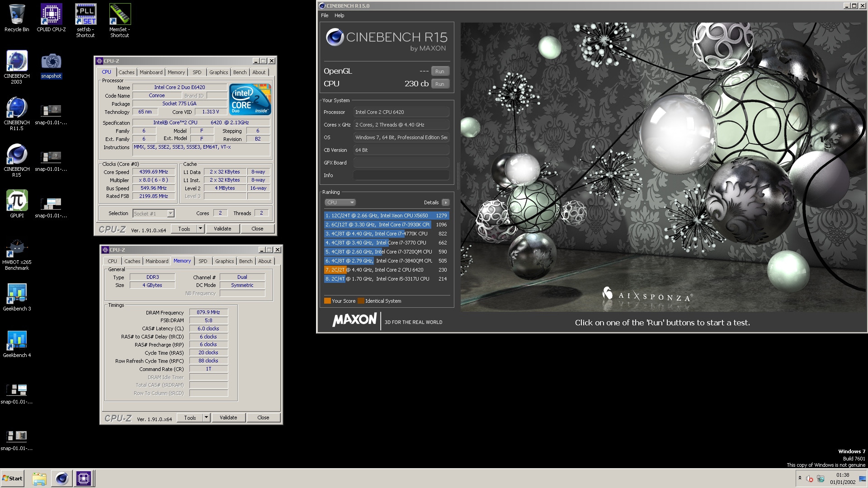Click the Your Score orange legend swatch
The height and width of the screenshot is (488, 868).
click(x=327, y=301)
